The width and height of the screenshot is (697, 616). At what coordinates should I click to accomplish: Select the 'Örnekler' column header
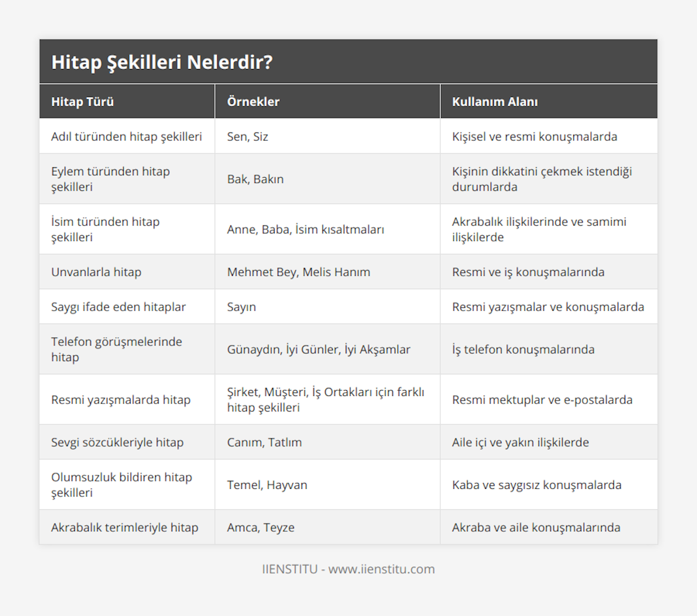[253, 102]
